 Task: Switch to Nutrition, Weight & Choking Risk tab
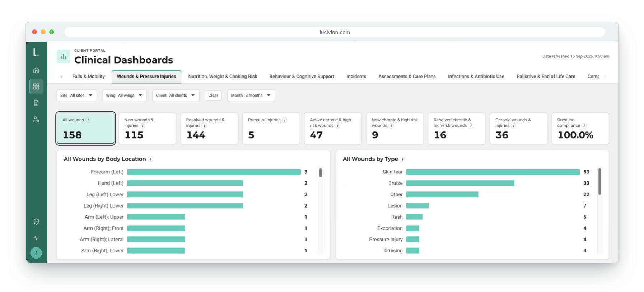coord(223,77)
